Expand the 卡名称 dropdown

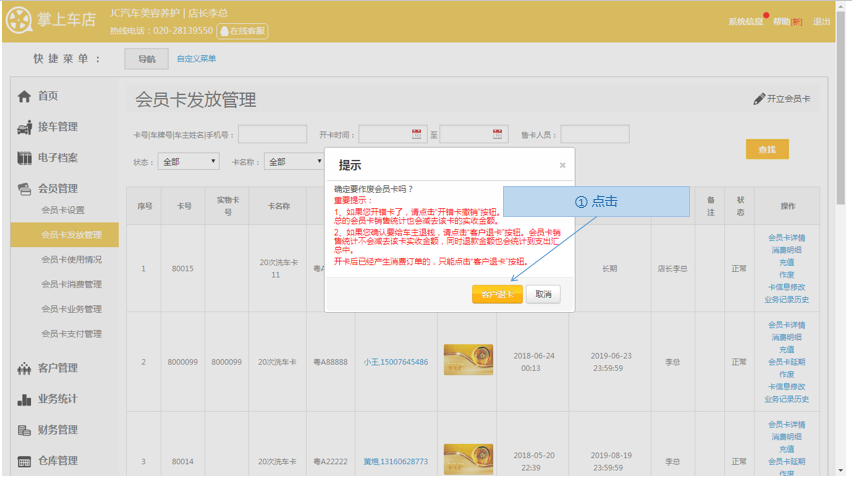(294, 161)
